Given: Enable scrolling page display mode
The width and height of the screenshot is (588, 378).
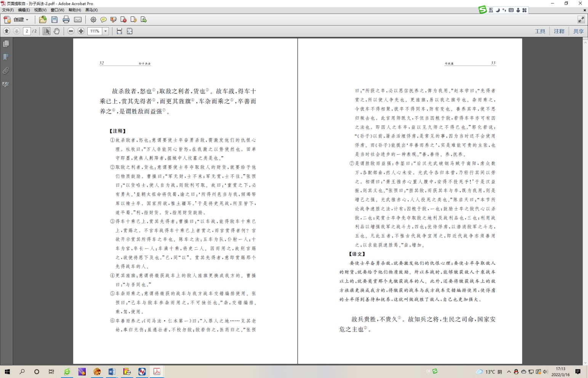Looking at the screenshot, I should coord(119,31).
